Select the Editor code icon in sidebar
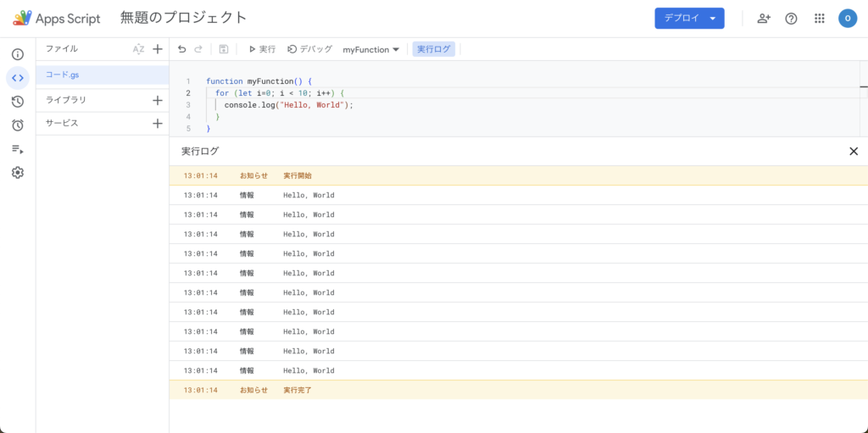Viewport: 868px width, 433px height. point(17,78)
